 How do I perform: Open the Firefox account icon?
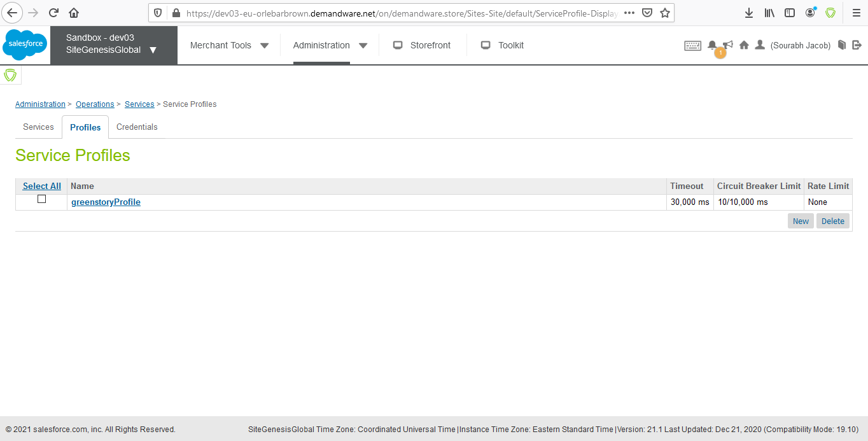click(810, 13)
